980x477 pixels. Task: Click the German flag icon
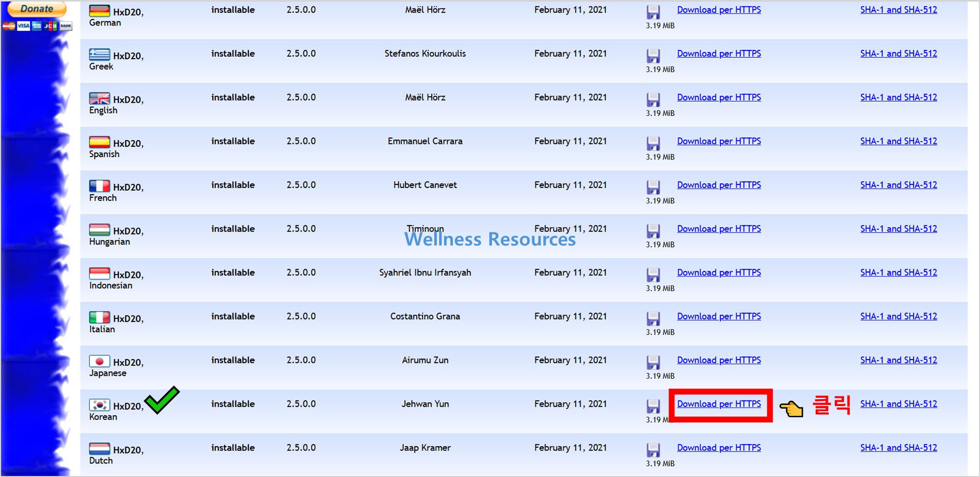coord(99,10)
